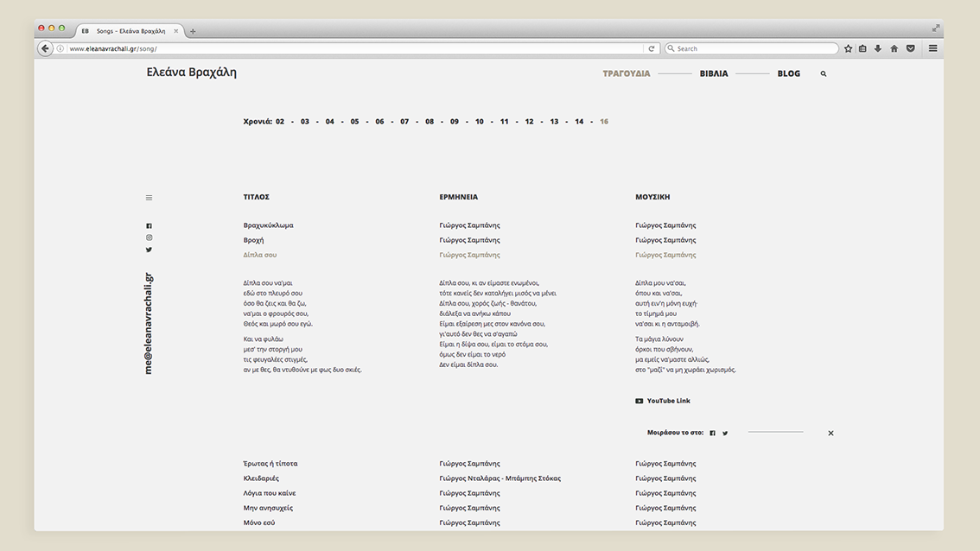This screenshot has width=980, height=551.
Task: Collapse the expanded "Δίπλα σου" song row
Action: pyautogui.click(x=260, y=255)
